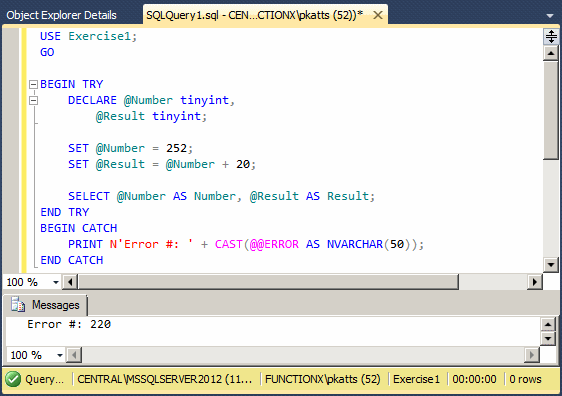This screenshot has height=396, width=562.
Task: Click the '@Result tinyint;' line
Action: click(151, 116)
